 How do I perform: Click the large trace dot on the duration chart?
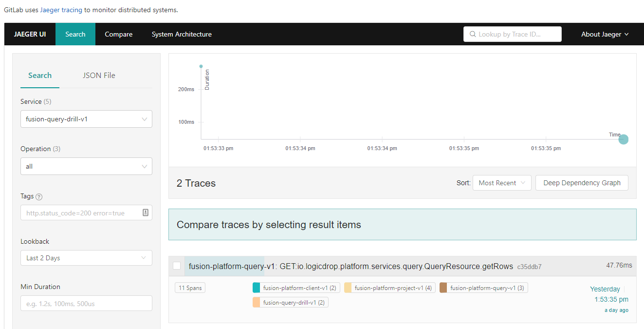click(x=623, y=139)
